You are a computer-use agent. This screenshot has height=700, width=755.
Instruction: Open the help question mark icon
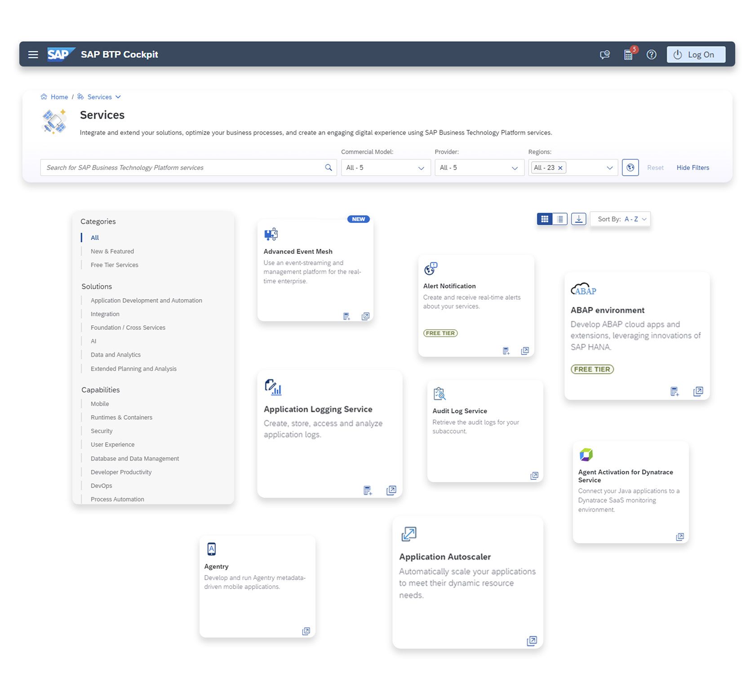click(651, 54)
